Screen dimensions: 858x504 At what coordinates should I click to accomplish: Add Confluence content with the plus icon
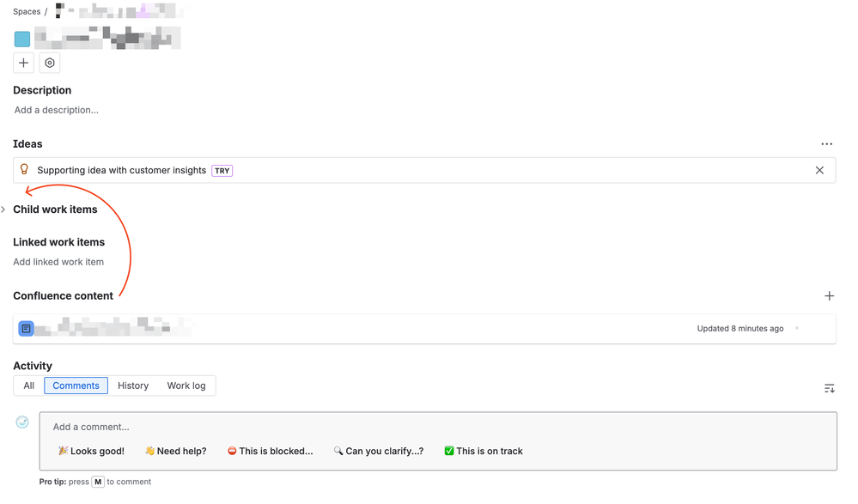(x=829, y=296)
